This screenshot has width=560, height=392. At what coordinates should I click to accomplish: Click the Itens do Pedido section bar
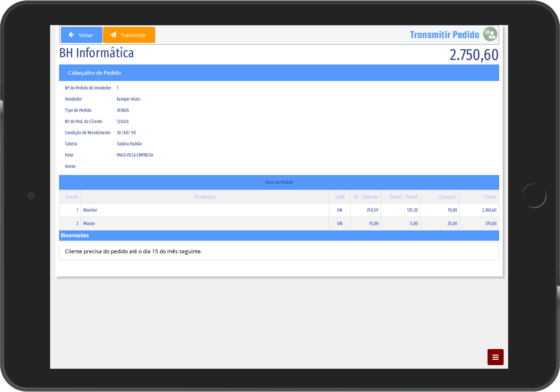(279, 182)
